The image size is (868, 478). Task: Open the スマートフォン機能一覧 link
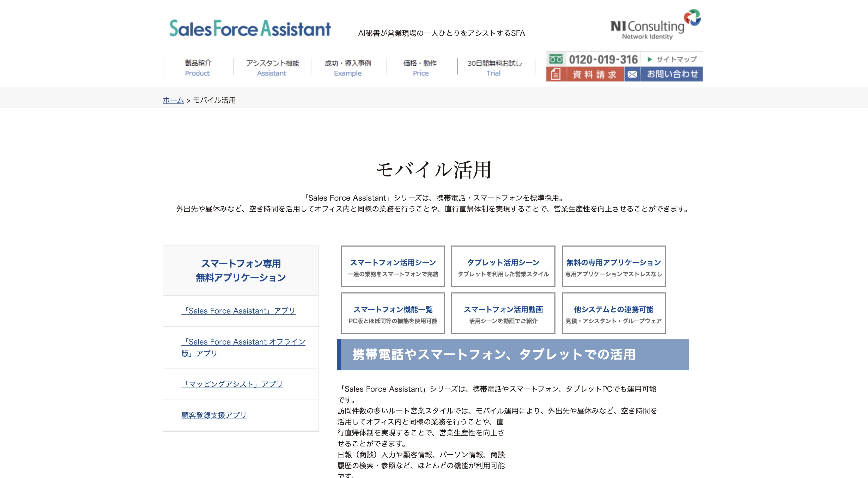[393, 309]
